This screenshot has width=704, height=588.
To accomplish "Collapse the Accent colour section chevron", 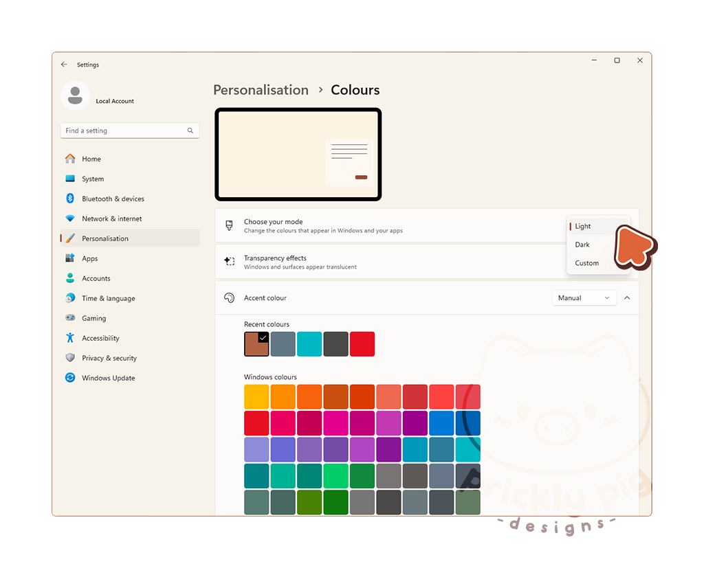I will [627, 298].
